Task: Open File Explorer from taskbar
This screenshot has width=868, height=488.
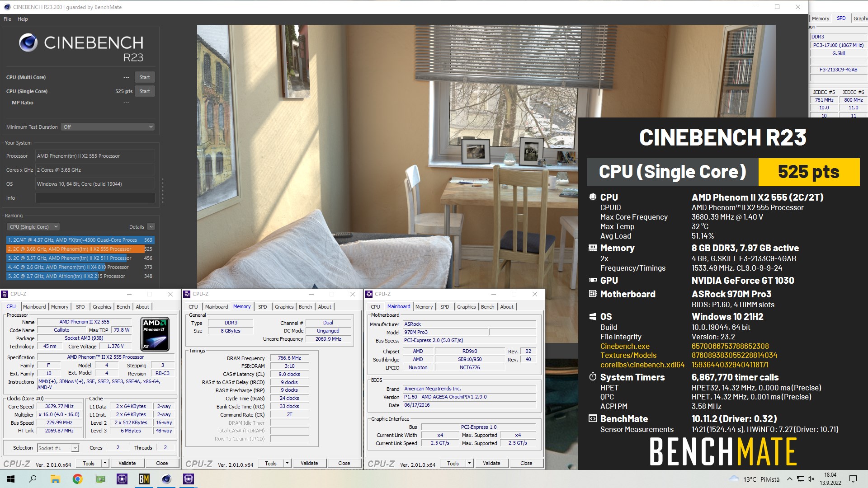Action: [x=55, y=479]
